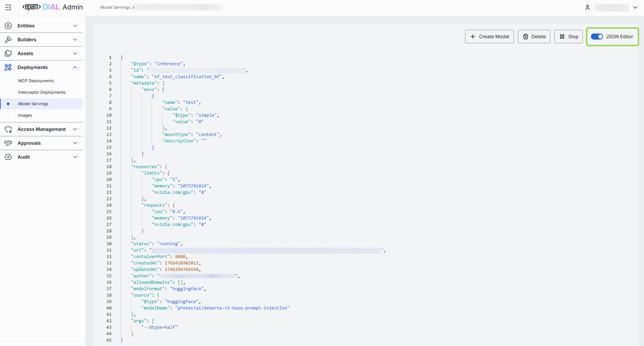Click the Entities sidebar icon

[8, 26]
